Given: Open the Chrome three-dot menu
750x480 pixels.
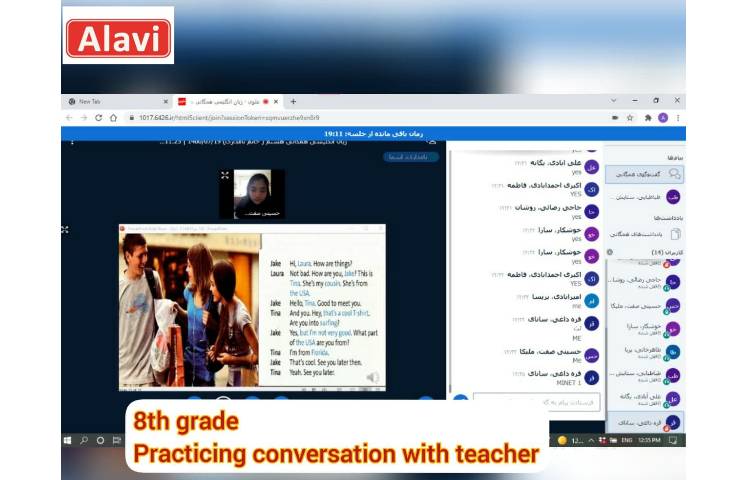Looking at the screenshot, I should (x=677, y=117).
